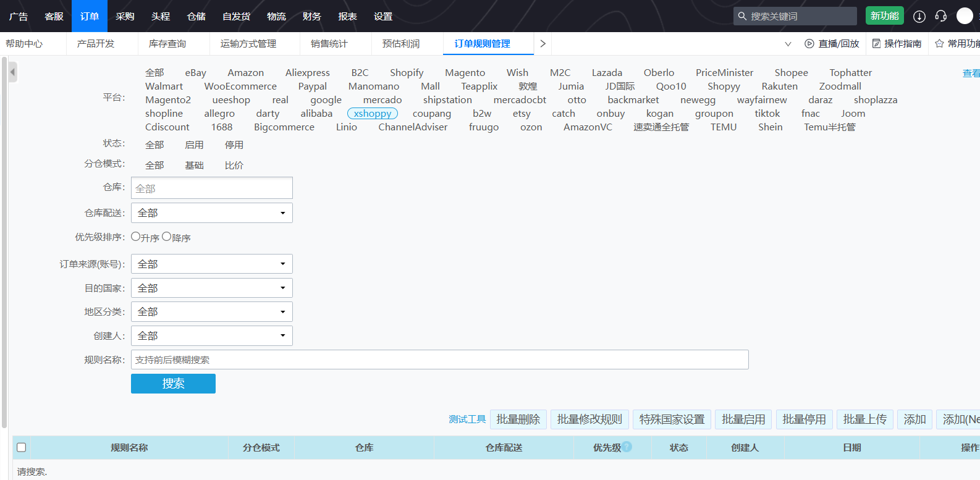Click the blue 搜索 button

coord(173,384)
